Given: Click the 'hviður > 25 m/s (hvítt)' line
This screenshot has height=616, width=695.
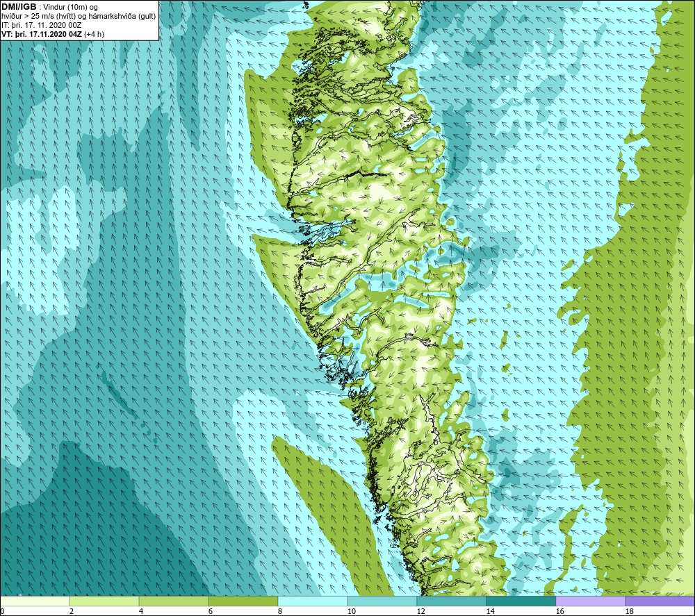Looking at the screenshot, I should pyautogui.click(x=79, y=17).
